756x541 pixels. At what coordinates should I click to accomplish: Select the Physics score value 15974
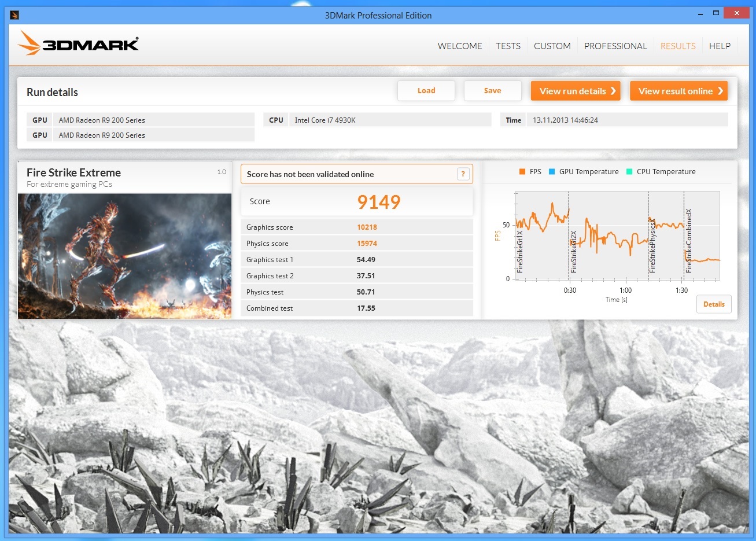tap(367, 244)
